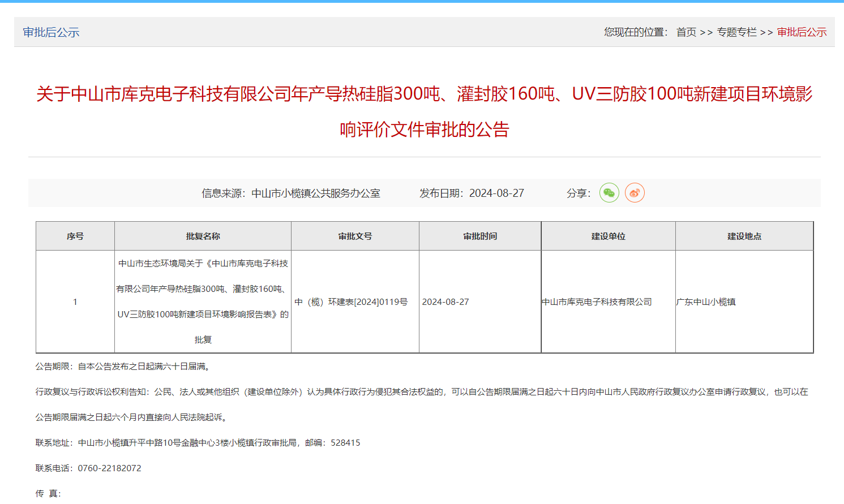Click the 广东中山小榄镇 location cell

click(706, 302)
